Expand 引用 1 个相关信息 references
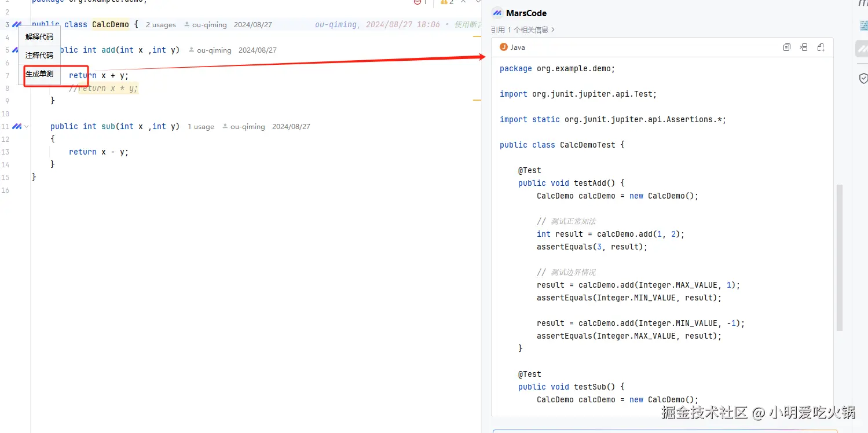This screenshot has width=868, height=433. tap(523, 30)
